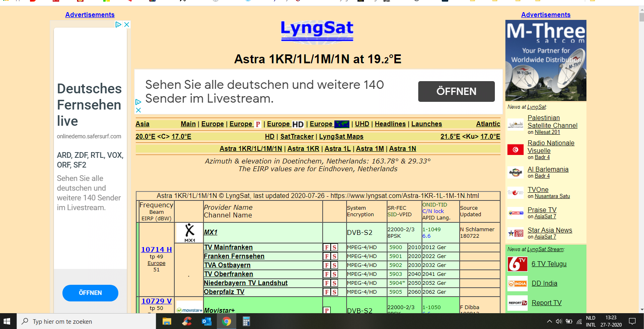This screenshot has width=644, height=329.
Task: Open Google Chrome in the taskbar
Action: (226, 321)
